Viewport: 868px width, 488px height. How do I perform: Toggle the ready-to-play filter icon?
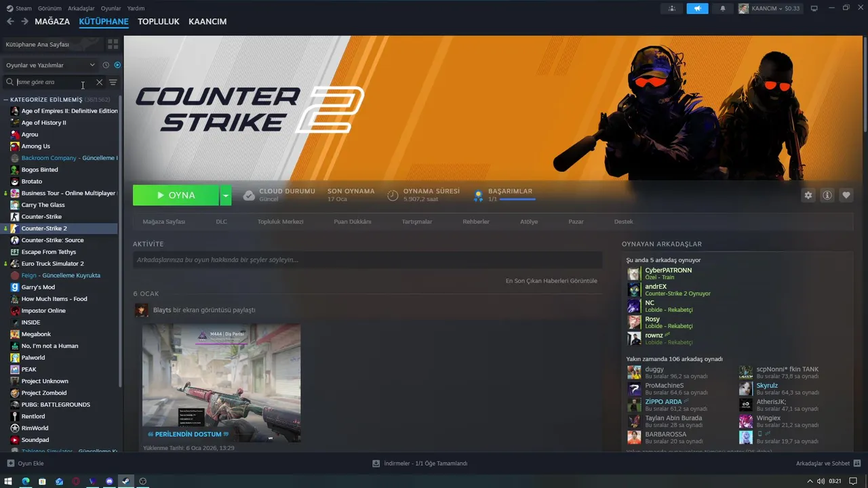click(x=117, y=65)
